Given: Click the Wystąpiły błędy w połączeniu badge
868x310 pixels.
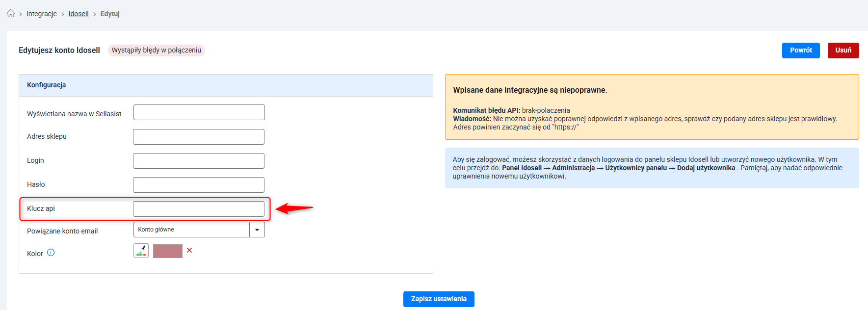Looking at the screenshot, I should 156,51.
